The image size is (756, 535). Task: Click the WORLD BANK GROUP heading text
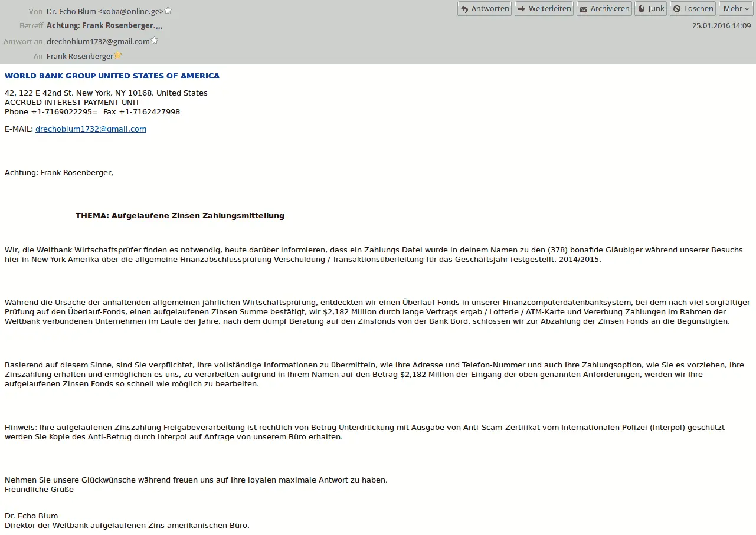pos(112,76)
